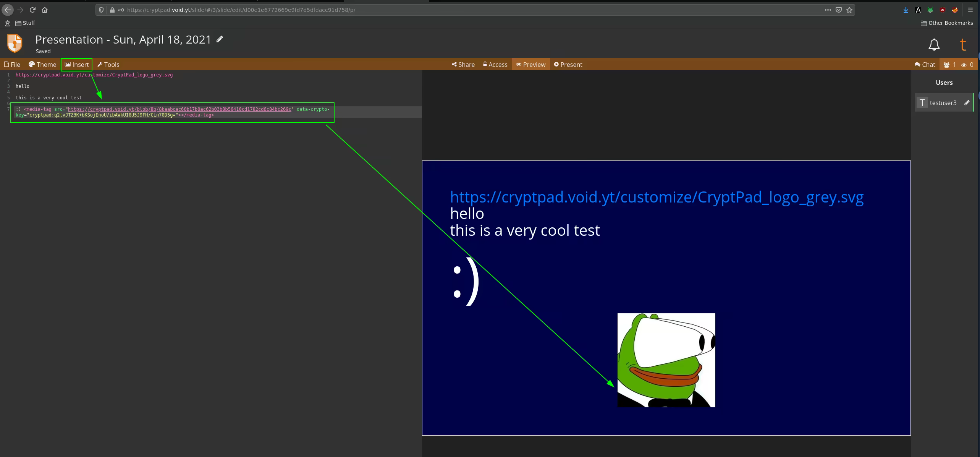Screen dimensions: 980x457
Task: Click 'this is a very cool test' editor line
Action: (49, 98)
